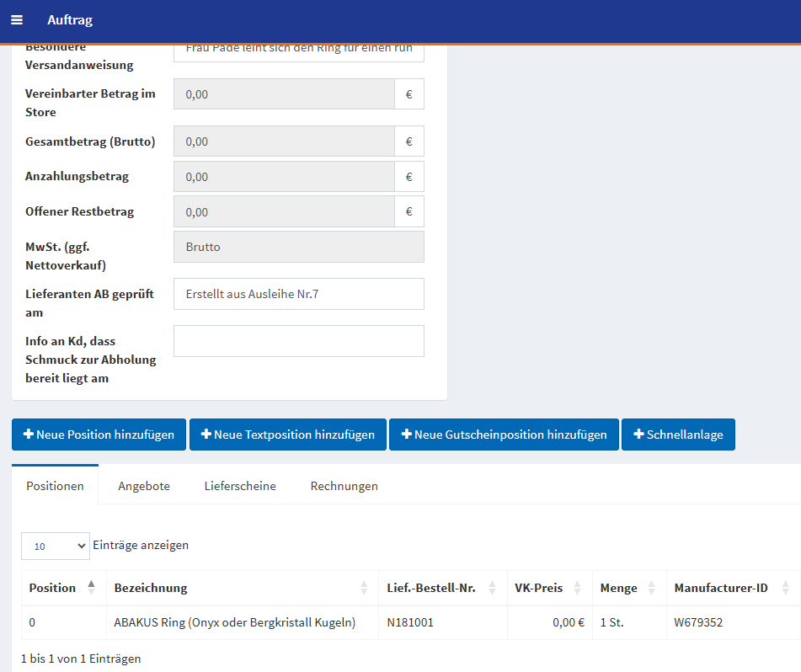This screenshot has height=672, width=801.
Task: Switch to the Angebote tab
Action: [x=144, y=486]
